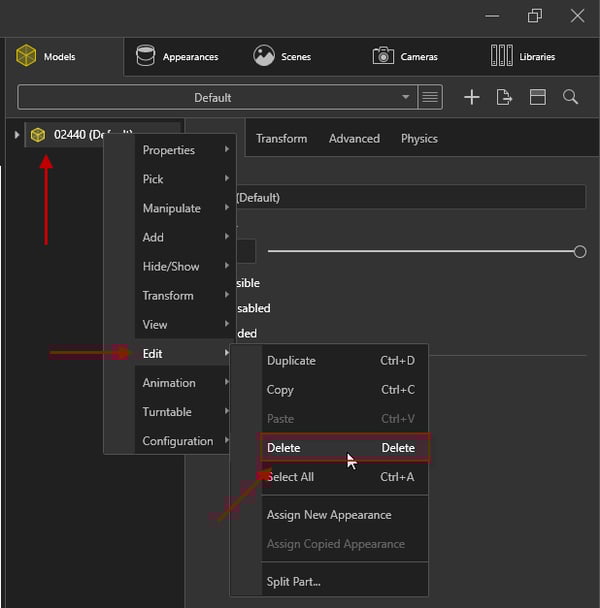Switch to the Cameras tab

[405, 57]
